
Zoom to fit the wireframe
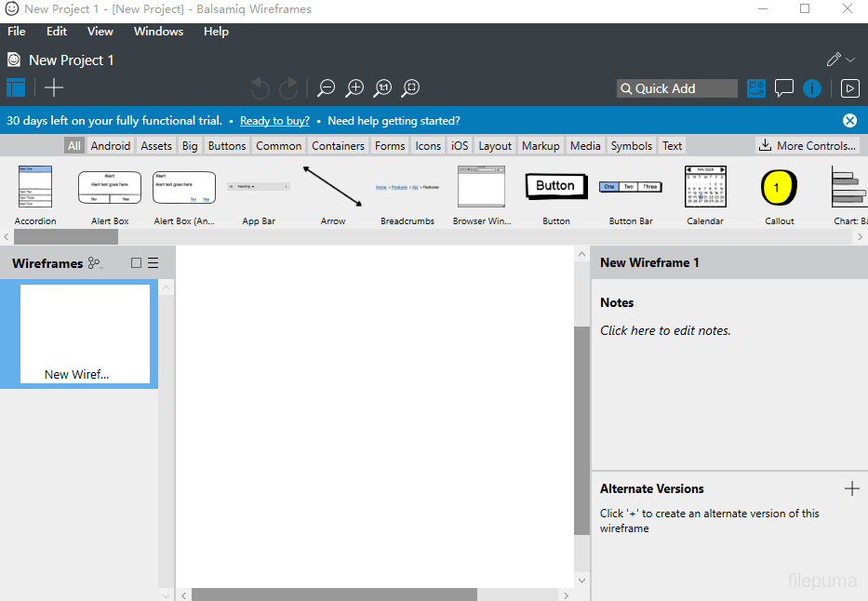point(411,88)
